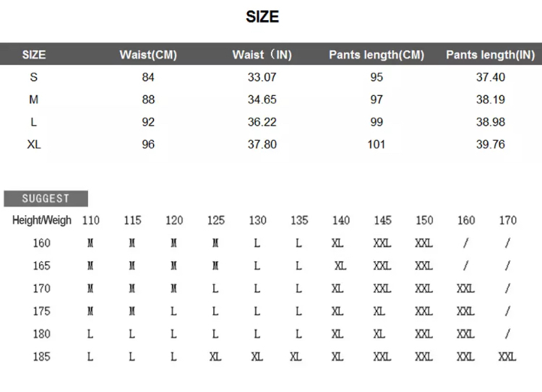
Task: Click pants length value 101
Action: [x=377, y=144]
